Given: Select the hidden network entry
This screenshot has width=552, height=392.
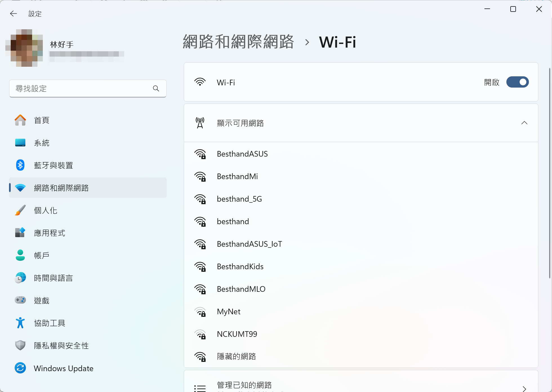Looking at the screenshot, I should tap(236, 357).
